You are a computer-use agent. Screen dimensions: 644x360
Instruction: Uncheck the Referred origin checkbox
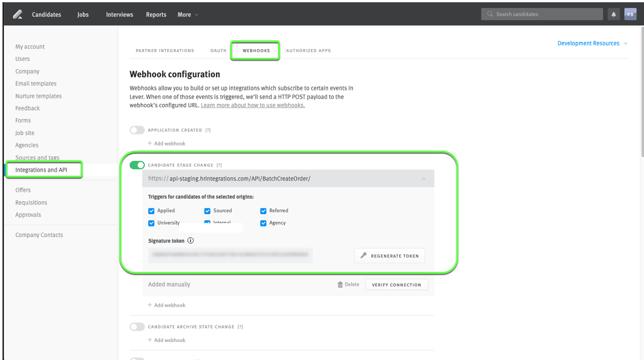[263, 211]
